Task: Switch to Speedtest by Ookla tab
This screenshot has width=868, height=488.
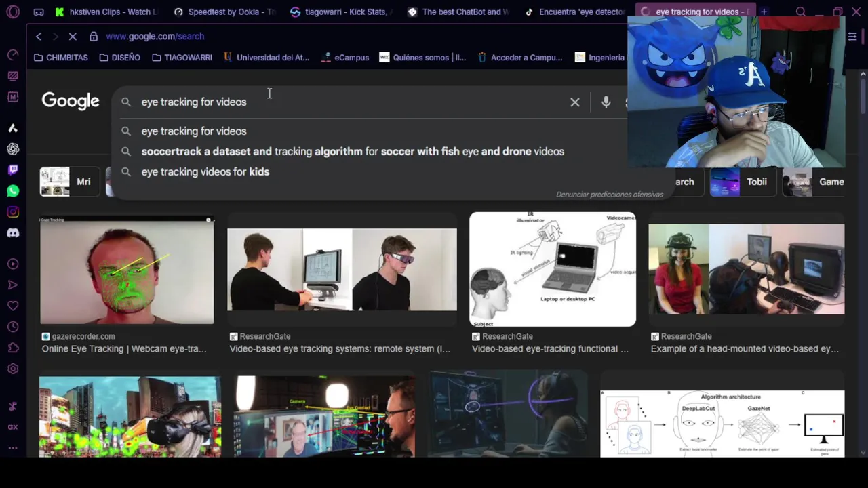Action: [224, 12]
